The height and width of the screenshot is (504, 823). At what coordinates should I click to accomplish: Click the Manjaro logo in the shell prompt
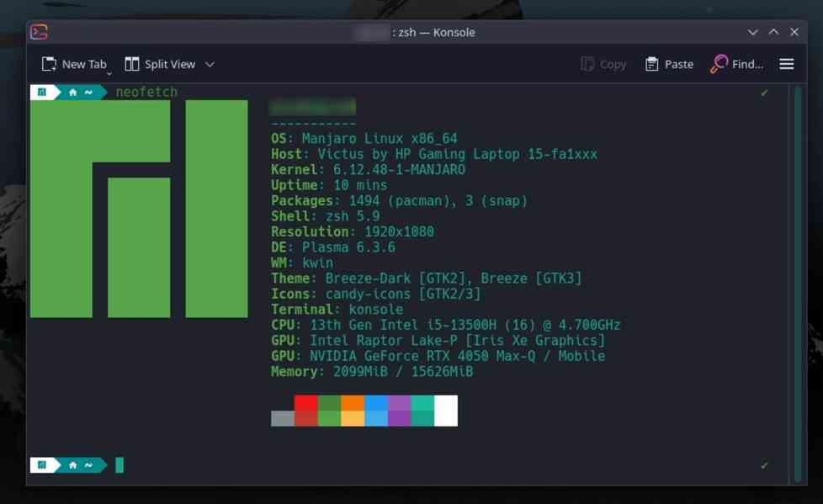[x=40, y=92]
